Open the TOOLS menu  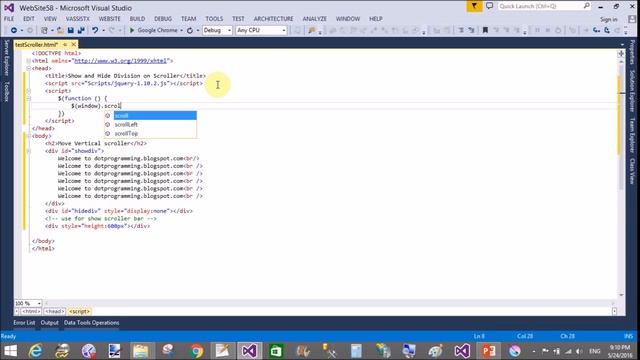pos(214,19)
